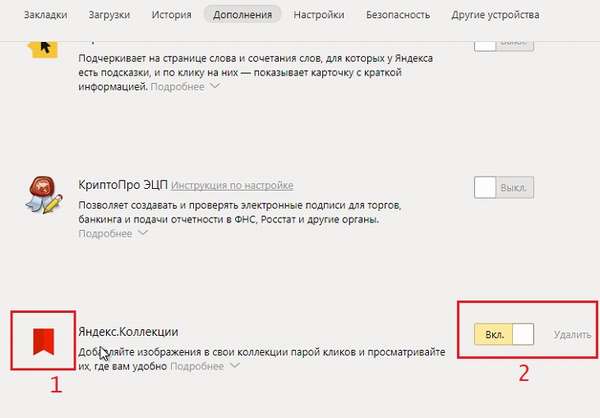Image resolution: width=600 pixels, height=418 pixels.
Task: Open the Безопасность tab
Action: (398, 15)
